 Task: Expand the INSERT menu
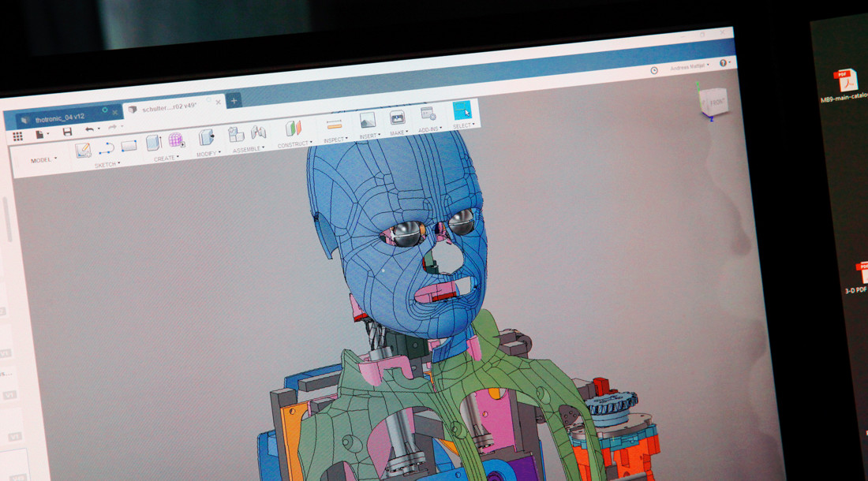pyautogui.click(x=370, y=136)
